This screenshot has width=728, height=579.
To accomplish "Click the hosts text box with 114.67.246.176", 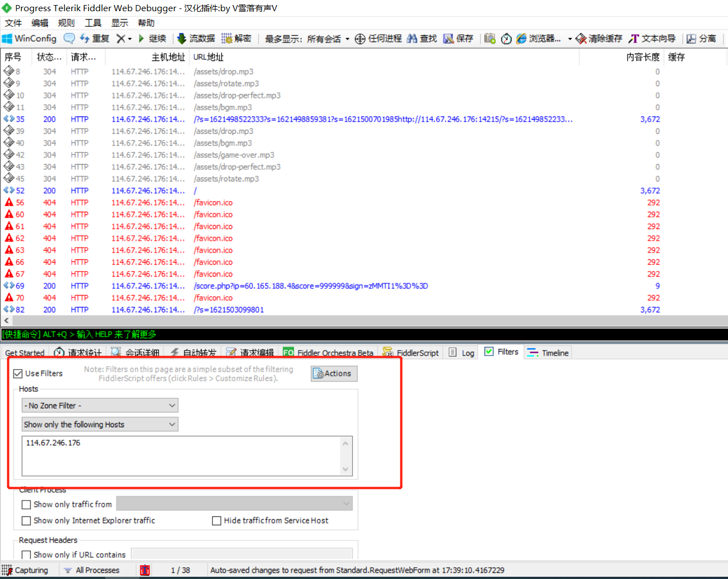I will click(x=181, y=456).
